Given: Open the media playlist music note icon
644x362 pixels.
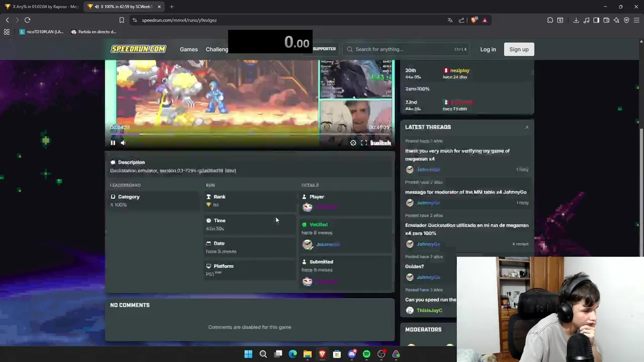Looking at the screenshot, I should point(586,20).
